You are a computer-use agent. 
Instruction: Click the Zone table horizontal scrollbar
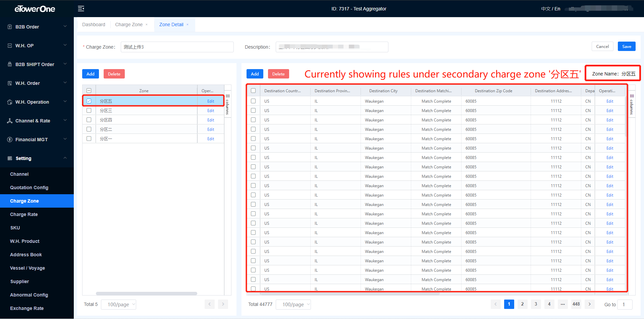pos(147,294)
